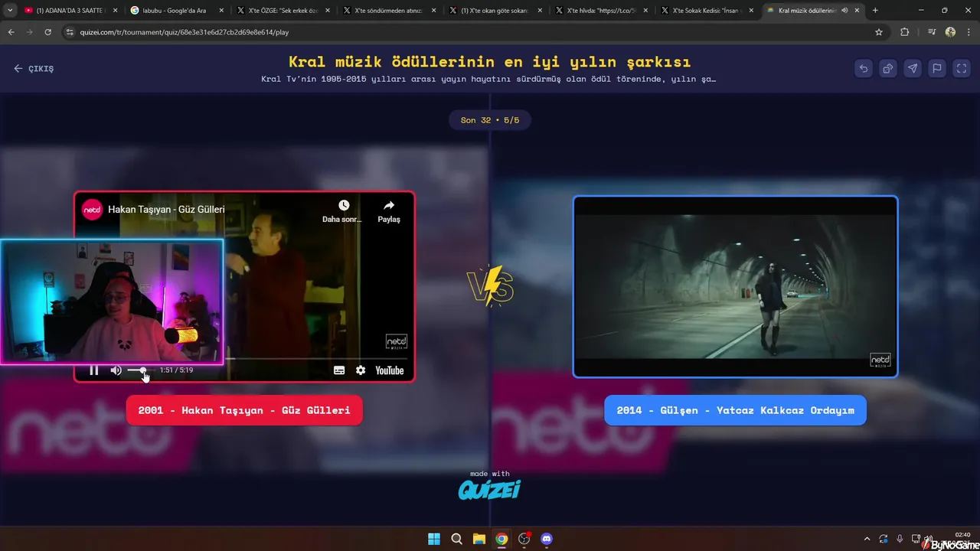Click the flag report icon

coord(937,68)
